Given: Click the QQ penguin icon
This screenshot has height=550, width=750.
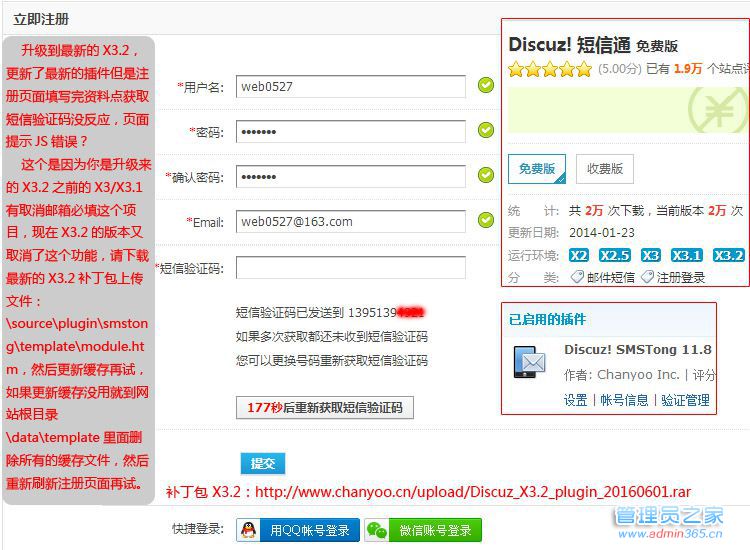Looking at the screenshot, I should point(248,530).
